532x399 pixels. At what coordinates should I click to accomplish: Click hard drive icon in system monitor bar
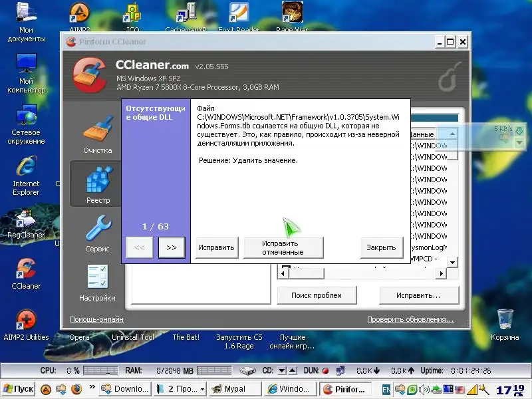pos(247,371)
